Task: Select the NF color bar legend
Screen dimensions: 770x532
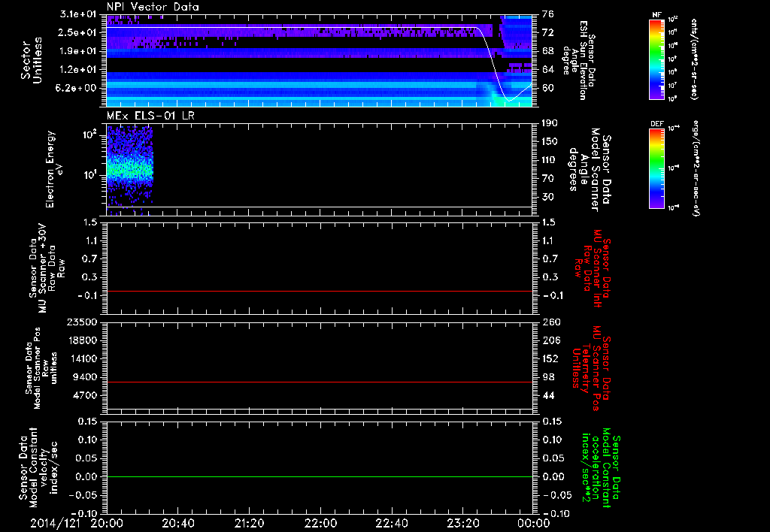Action: 657,59
